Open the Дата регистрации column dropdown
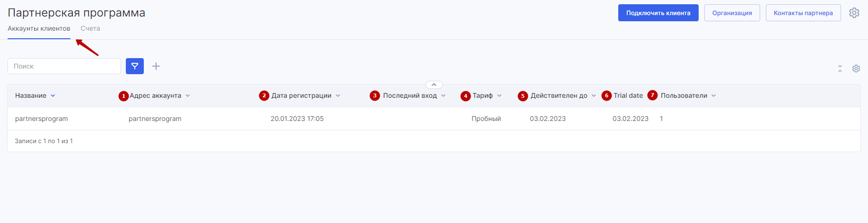868x223 pixels. pyautogui.click(x=338, y=95)
